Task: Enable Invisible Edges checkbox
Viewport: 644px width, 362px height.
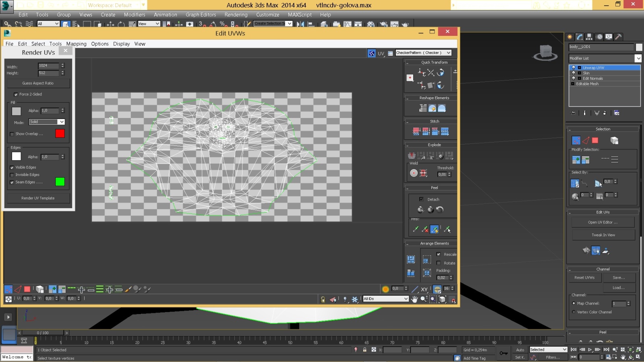Action: point(12,175)
